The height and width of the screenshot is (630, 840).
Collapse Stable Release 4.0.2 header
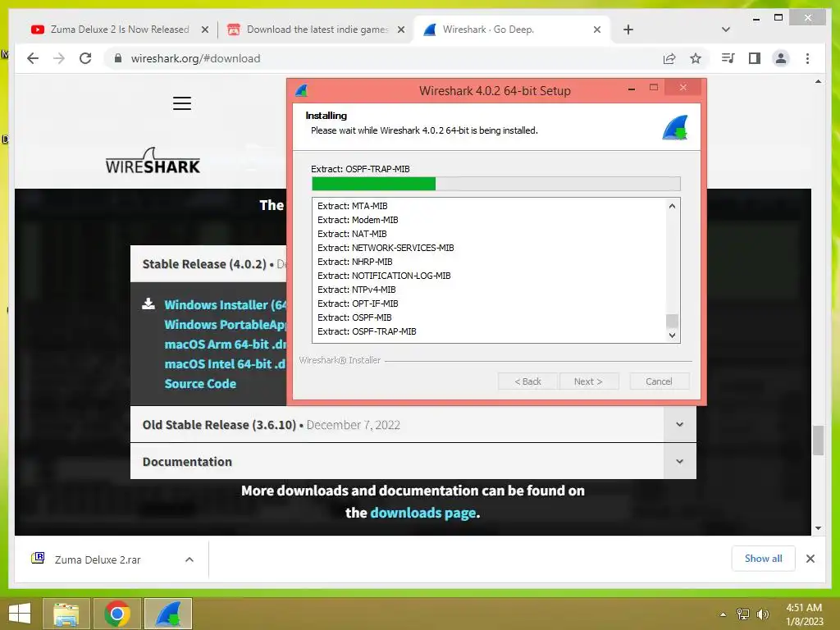[208, 264]
